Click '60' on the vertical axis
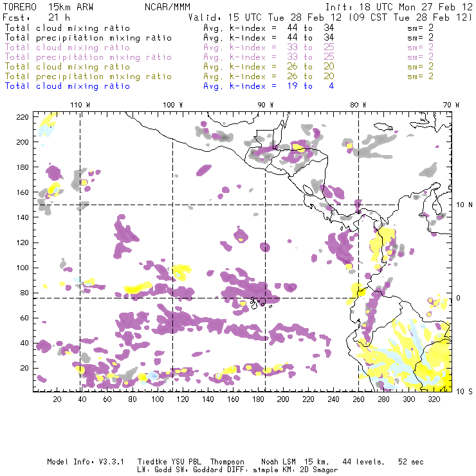The image size is (476, 476). (24, 318)
